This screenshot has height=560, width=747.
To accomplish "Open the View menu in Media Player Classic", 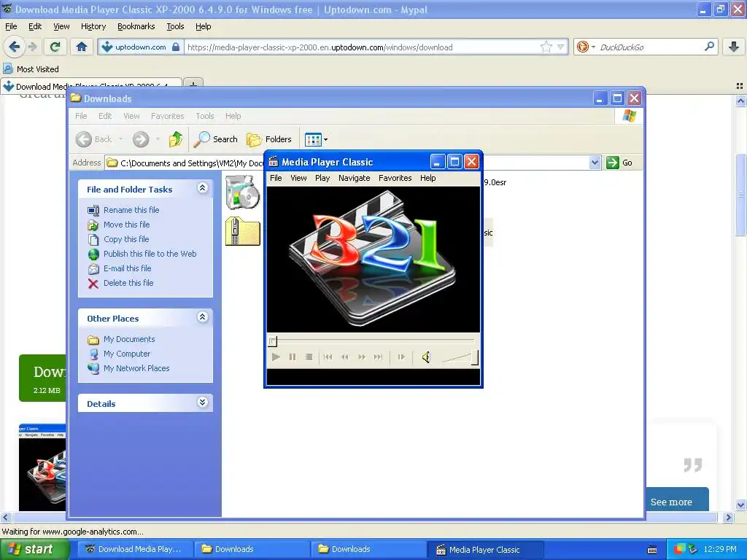I will point(298,178).
